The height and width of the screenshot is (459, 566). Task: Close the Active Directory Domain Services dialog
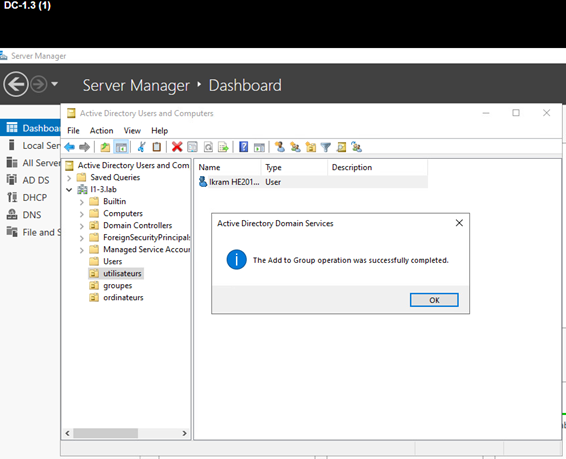click(x=459, y=223)
